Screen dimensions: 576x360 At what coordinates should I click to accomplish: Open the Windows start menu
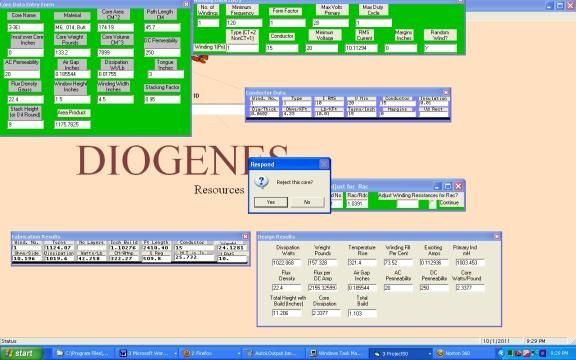point(21,353)
